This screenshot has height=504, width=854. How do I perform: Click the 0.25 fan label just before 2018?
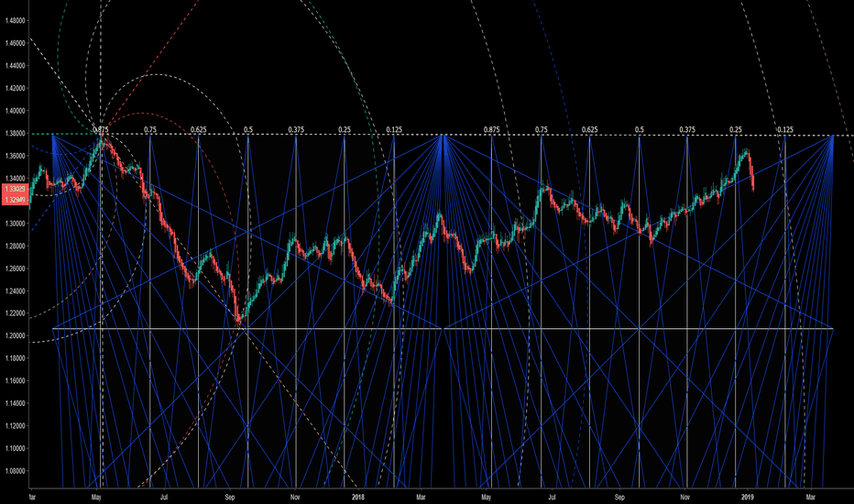click(345, 130)
